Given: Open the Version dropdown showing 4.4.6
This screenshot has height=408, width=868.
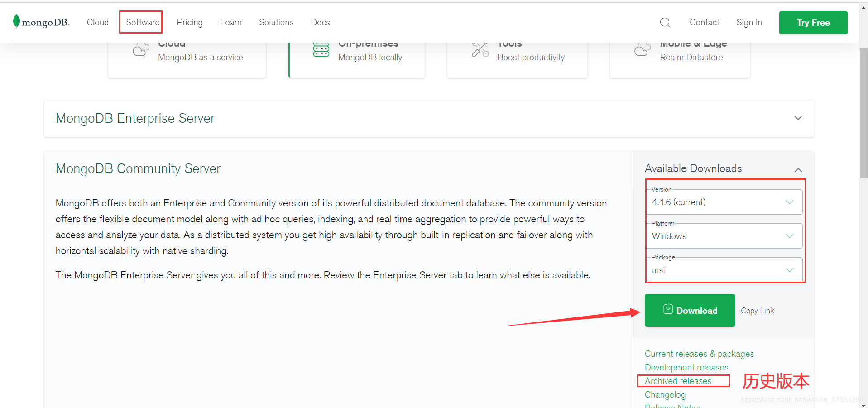Looking at the screenshot, I should pyautogui.click(x=724, y=202).
